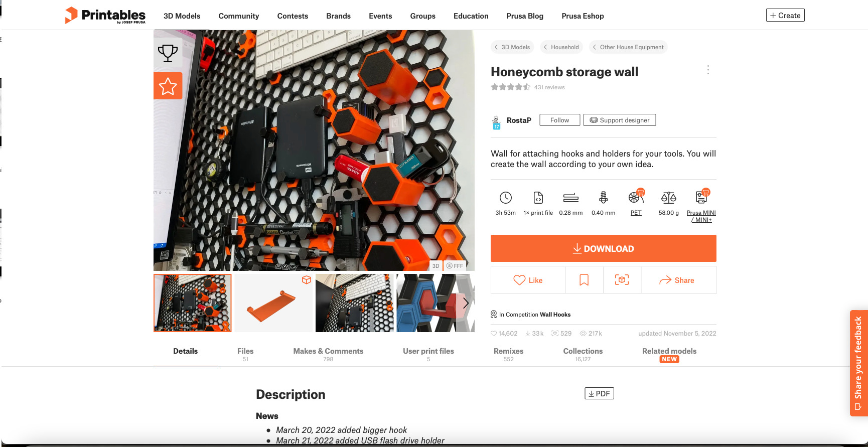Click the orange star featured icon
This screenshot has height=447, width=868.
[168, 86]
